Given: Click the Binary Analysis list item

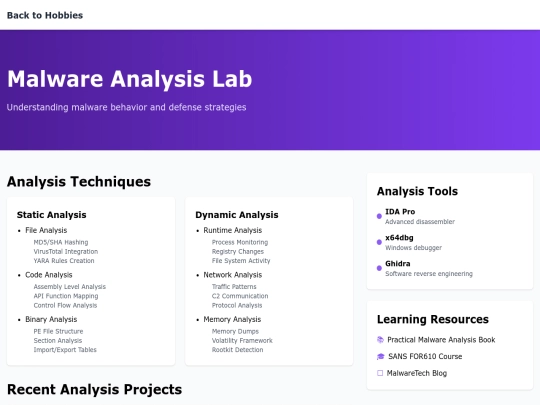Looking at the screenshot, I should (51, 319).
